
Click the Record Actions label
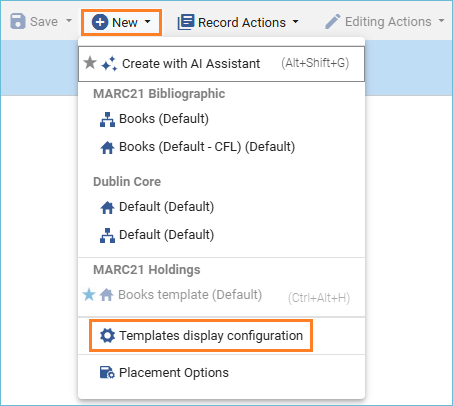(x=242, y=23)
